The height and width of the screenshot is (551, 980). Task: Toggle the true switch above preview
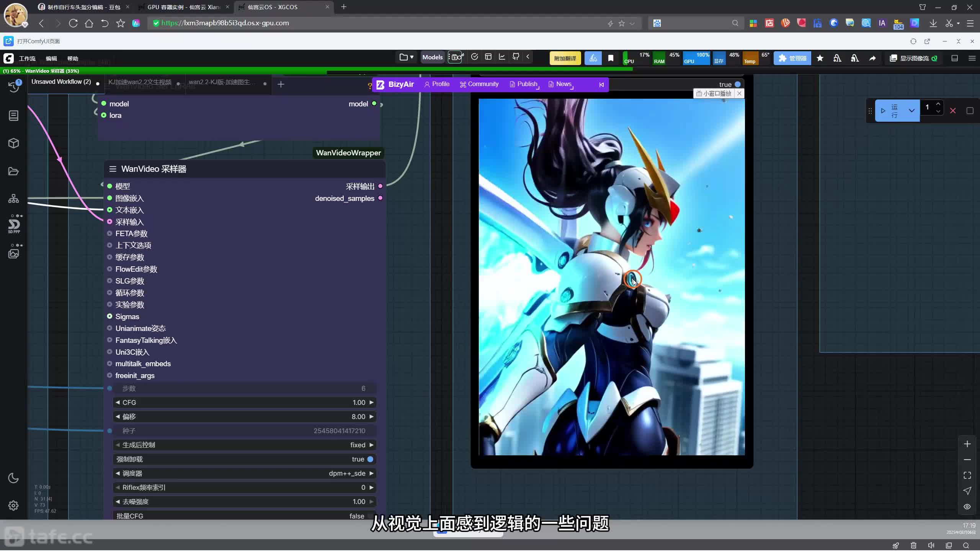pyautogui.click(x=737, y=84)
